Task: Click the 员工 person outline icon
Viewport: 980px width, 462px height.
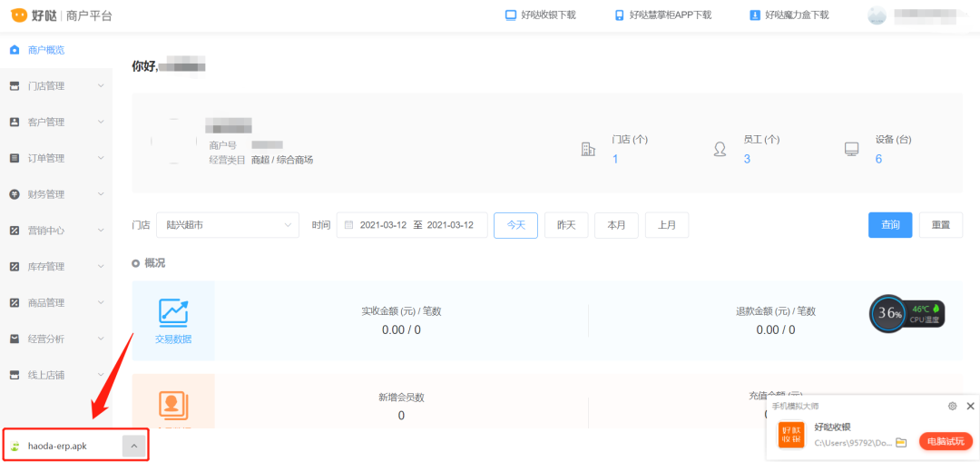Action: (720, 149)
